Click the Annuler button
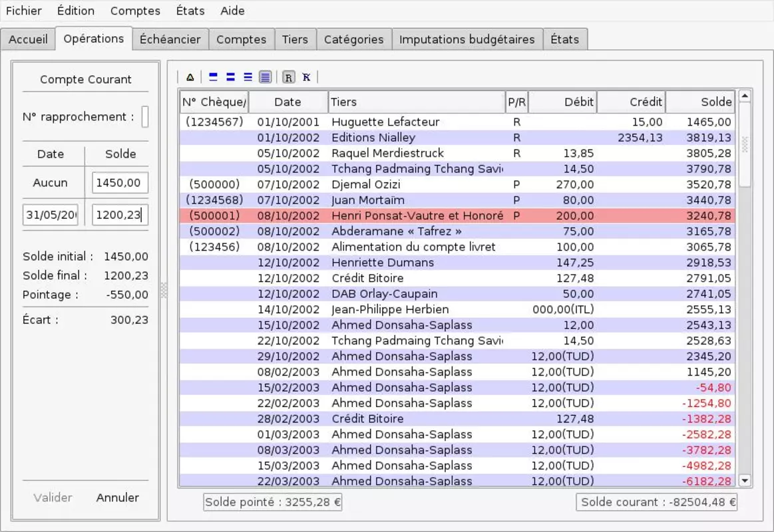The width and height of the screenshot is (774, 532). 118,497
